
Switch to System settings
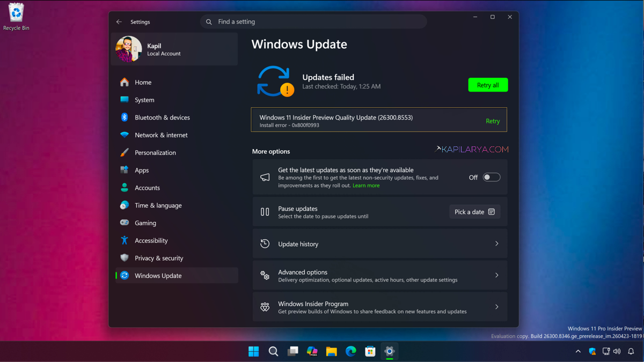coord(177,100)
